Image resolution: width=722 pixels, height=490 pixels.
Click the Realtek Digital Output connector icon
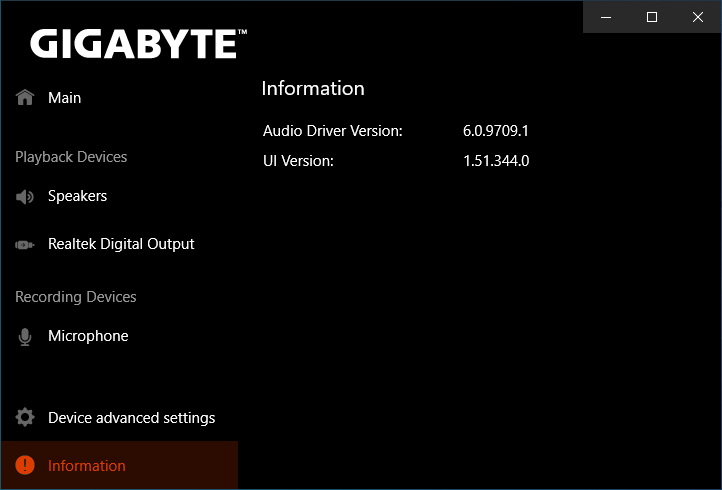(x=25, y=245)
